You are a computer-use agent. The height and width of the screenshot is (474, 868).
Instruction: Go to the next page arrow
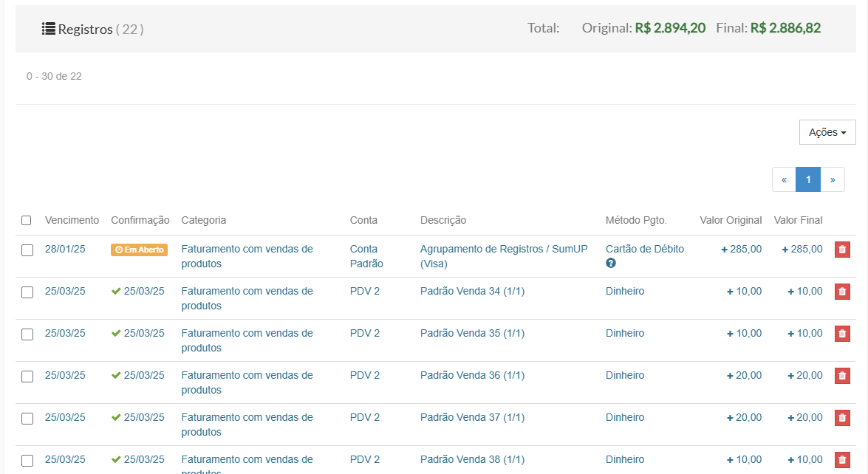point(833,179)
